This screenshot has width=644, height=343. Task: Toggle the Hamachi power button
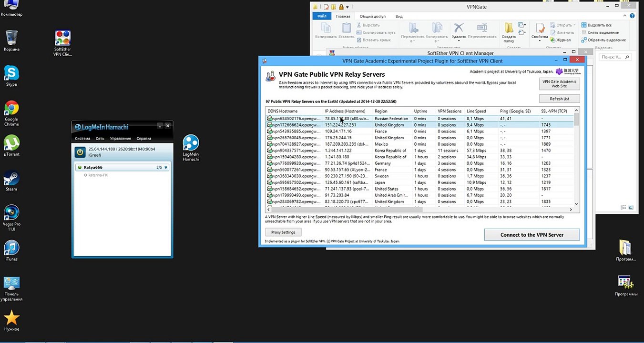80,152
